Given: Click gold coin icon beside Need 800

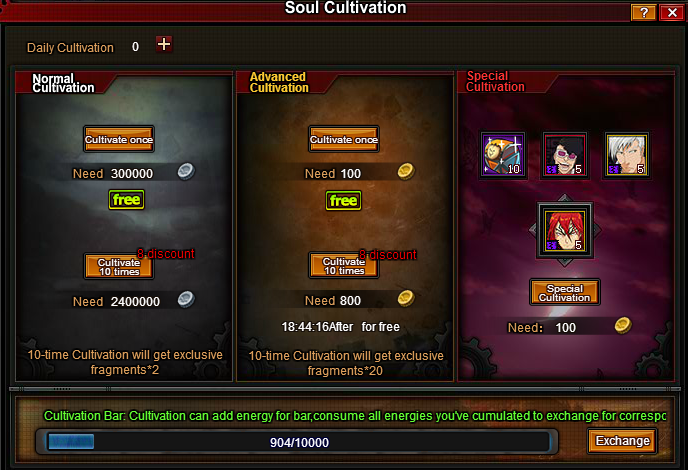Looking at the screenshot, I should point(406,299).
